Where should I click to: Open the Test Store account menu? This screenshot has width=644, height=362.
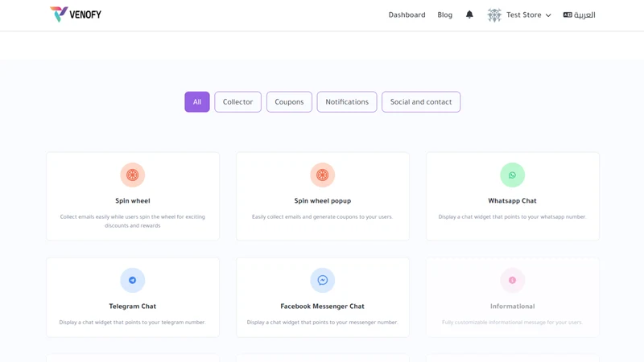tap(519, 14)
